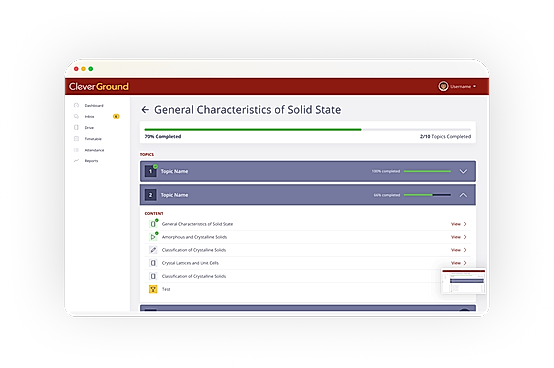Click the topic 2 66% completed progress bar
554x368 pixels.
[x=427, y=195]
